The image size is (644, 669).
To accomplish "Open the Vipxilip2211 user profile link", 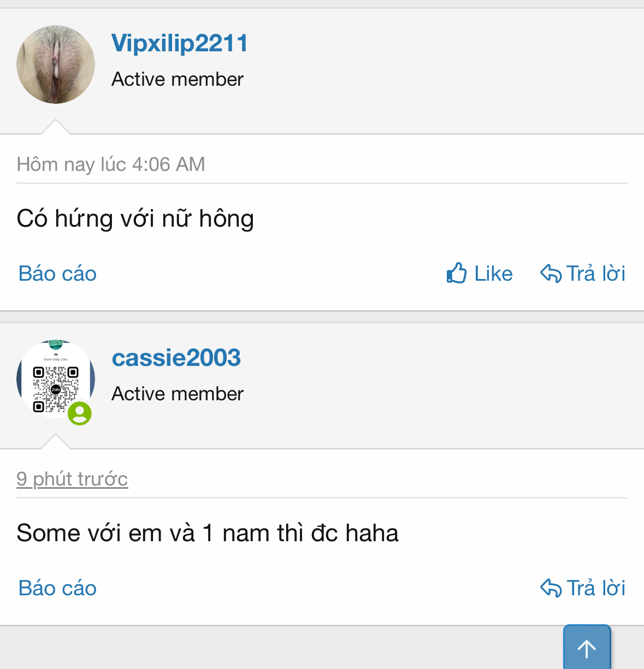I will click(180, 44).
